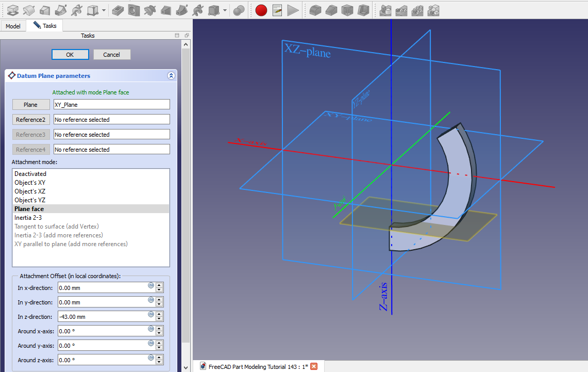Switch to the Model tab
Image resolution: width=588 pixels, height=372 pixels.
pos(13,26)
